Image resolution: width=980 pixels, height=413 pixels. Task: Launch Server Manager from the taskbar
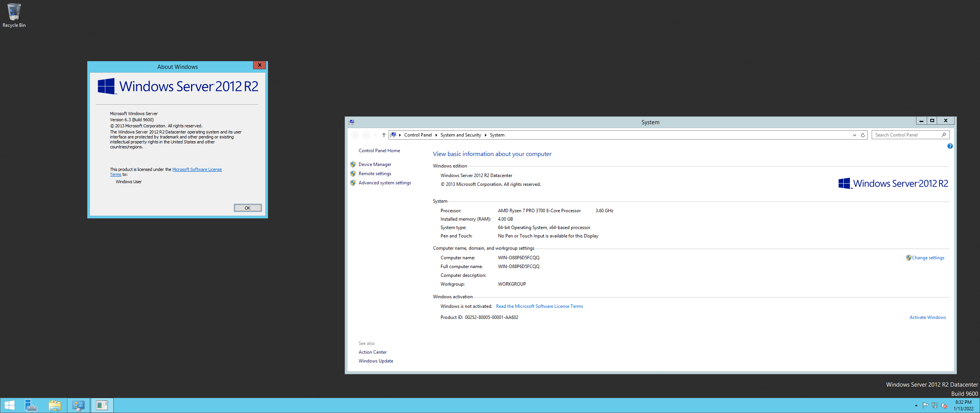click(x=31, y=405)
